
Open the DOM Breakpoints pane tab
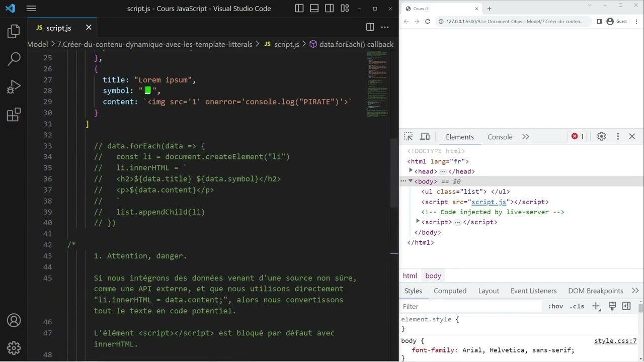click(x=596, y=291)
